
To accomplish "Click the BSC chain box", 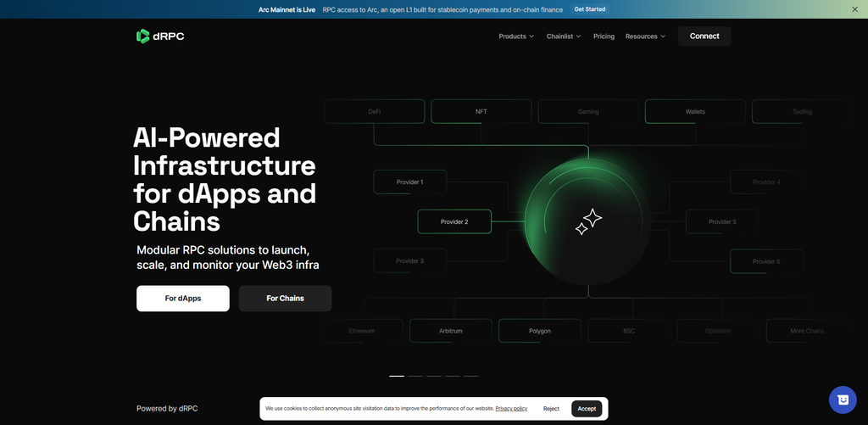I will [629, 331].
